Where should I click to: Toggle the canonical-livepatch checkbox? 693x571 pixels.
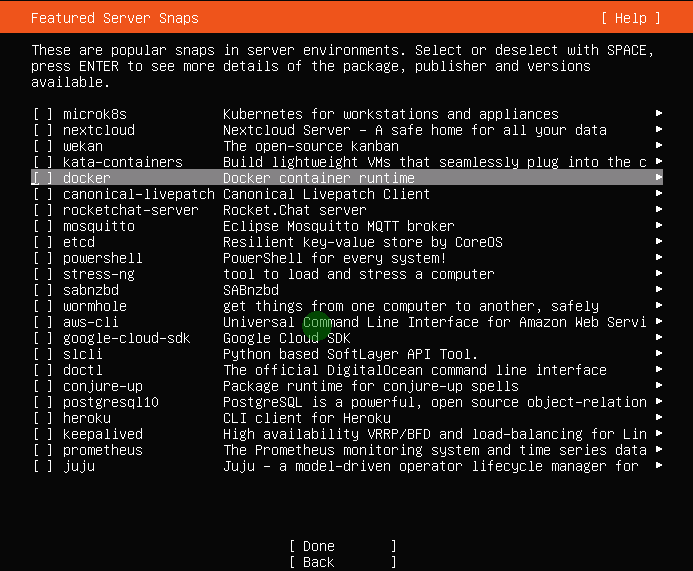point(43,194)
